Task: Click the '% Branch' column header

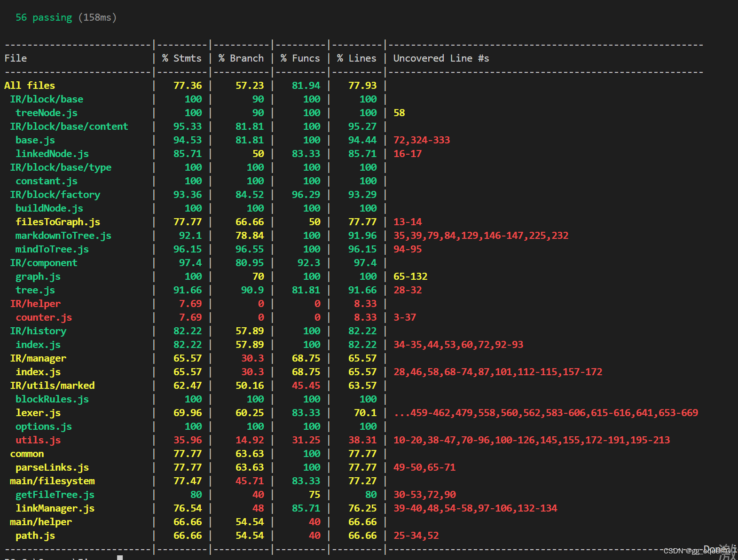Action: (241, 58)
